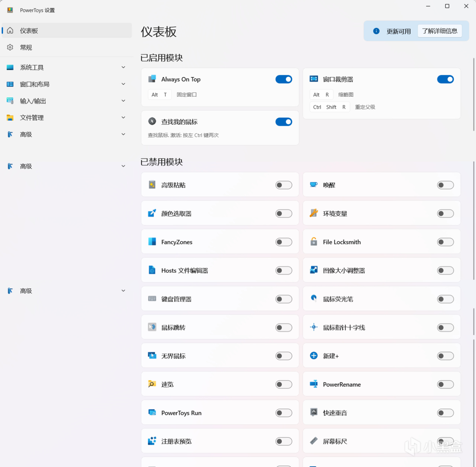The image size is (476, 467).
Task: Click the 固定窗口 shortcut description
Action: [x=187, y=95]
